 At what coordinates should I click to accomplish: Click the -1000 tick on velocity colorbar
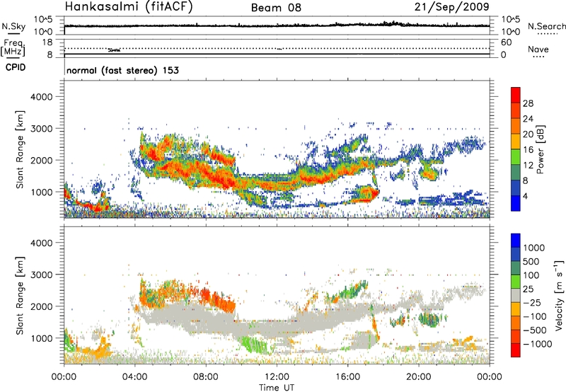click(x=537, y=344)
